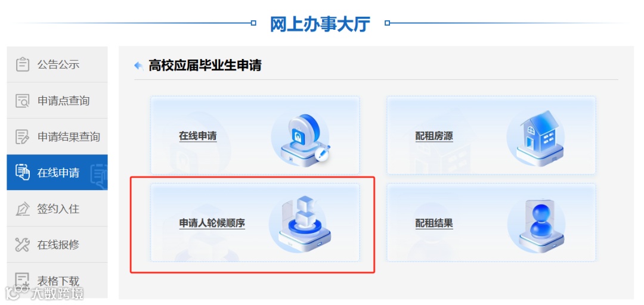
Task: Open the 公告公示 sidebar menu
Action: (x=57, y=64)
